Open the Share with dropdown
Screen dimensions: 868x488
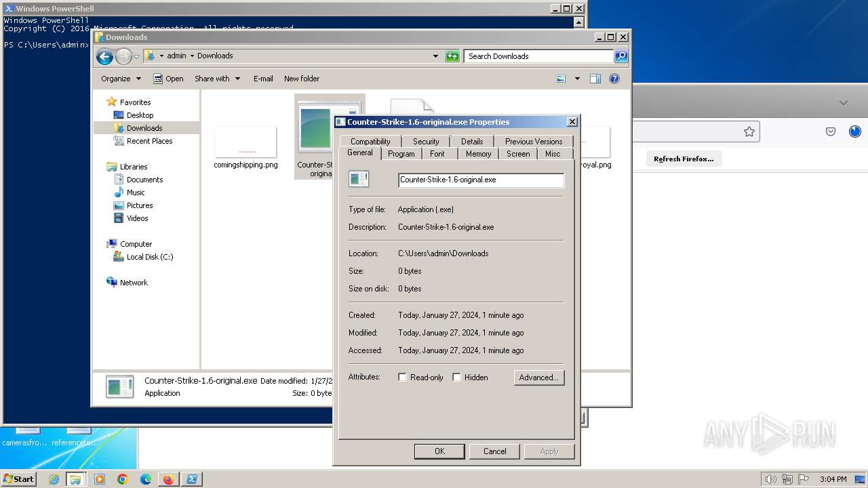pos(217,79)
